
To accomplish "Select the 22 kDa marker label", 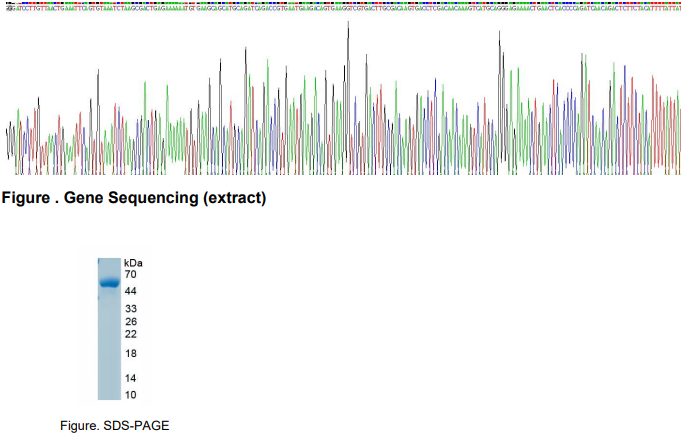I will (x=131, y=334).
